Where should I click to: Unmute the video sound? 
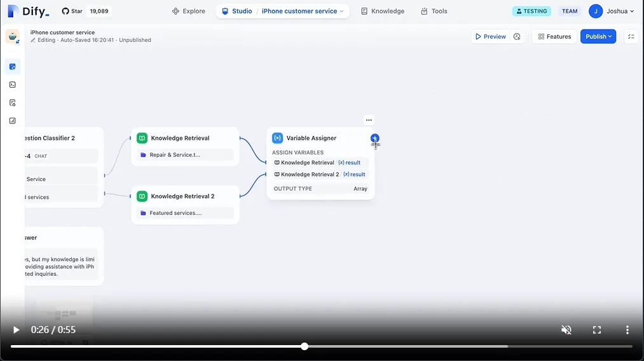point(566,330)
